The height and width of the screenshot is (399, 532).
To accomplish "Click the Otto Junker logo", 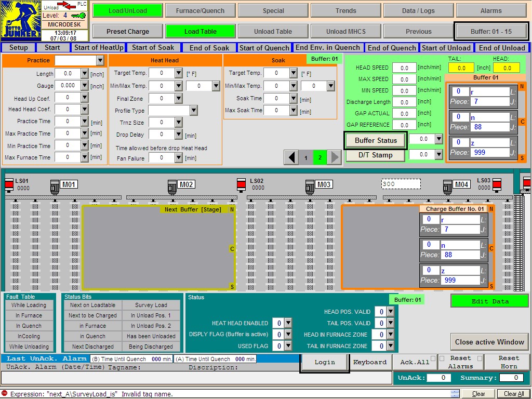I will [20, 21].
